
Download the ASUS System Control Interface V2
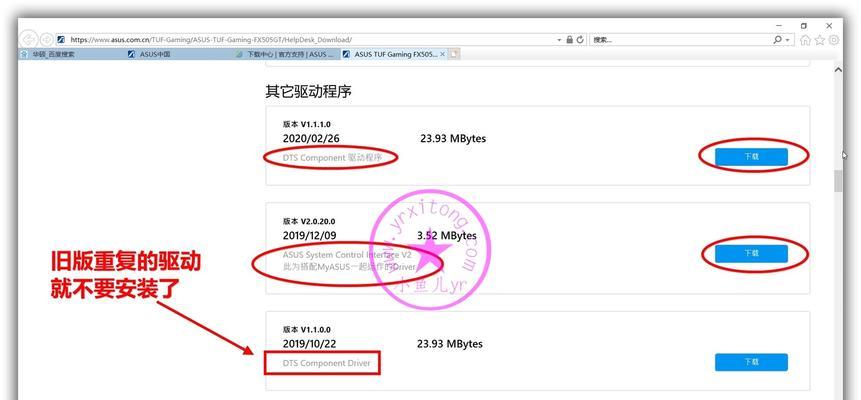[x=751, y=253]
